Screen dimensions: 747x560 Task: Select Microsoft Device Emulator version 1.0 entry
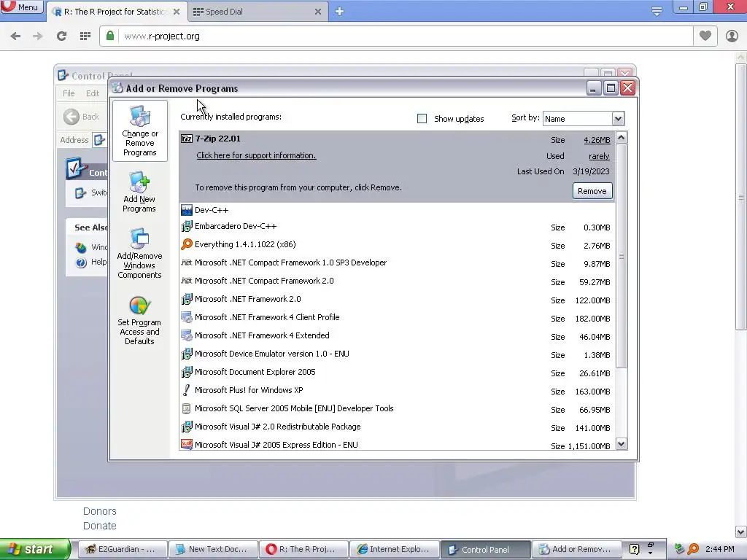(x=271, y=354)
